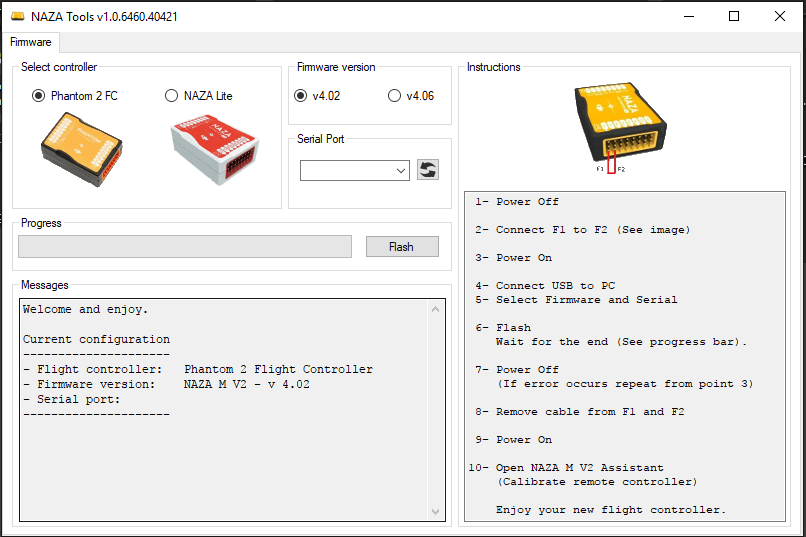Click instruction 'Remove cable from F1 and F2'
The image size is (806, 537).
[x=579, y=412]
